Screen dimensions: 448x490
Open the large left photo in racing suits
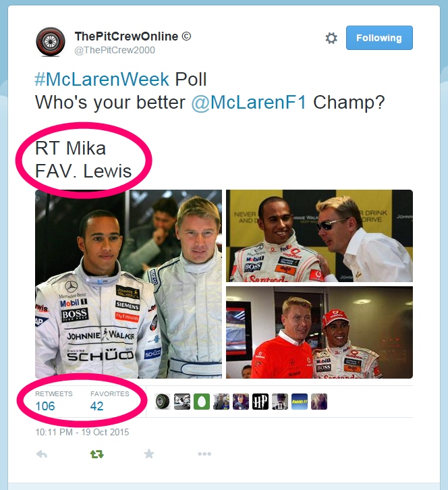click(x=128, y=284)
